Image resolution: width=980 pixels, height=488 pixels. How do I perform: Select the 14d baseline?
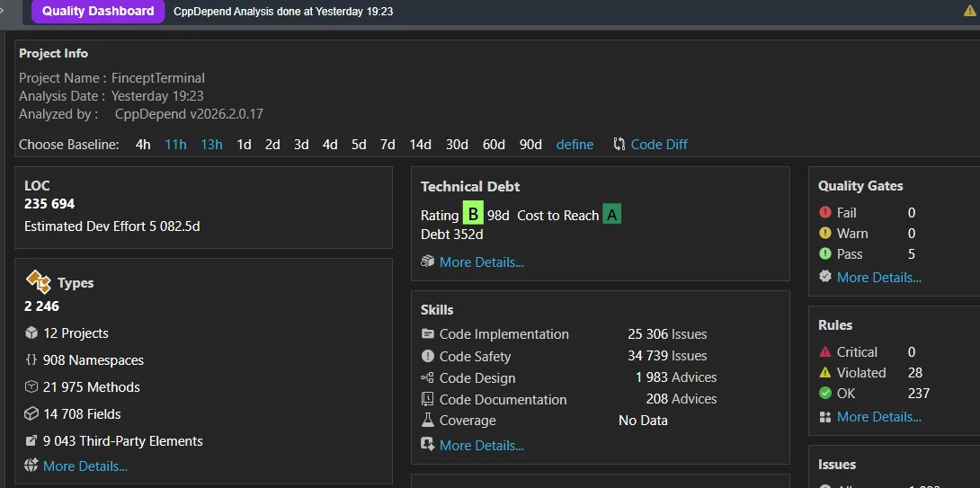click(x=421, y=145)
